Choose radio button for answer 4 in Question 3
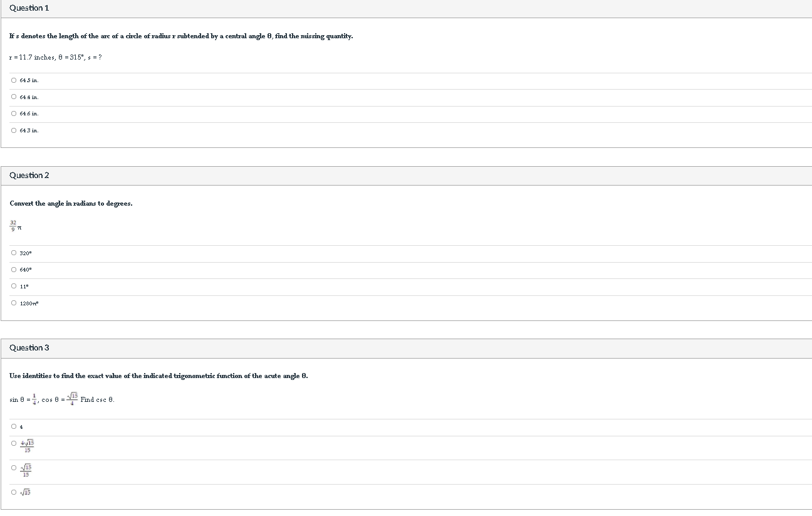812x516 pixels. coord(14,427)
